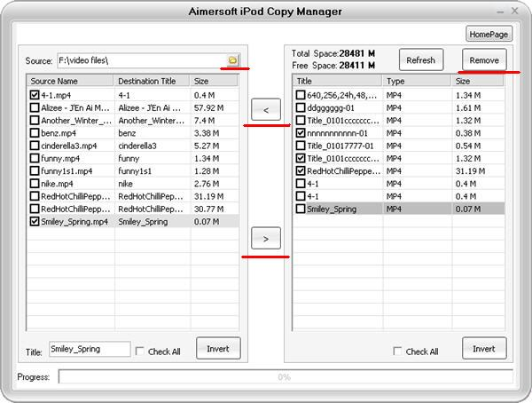Click the left arrow transfer button
Image resolution: width=532 pixels, height=403 pixels.
(x=267, y=110)
